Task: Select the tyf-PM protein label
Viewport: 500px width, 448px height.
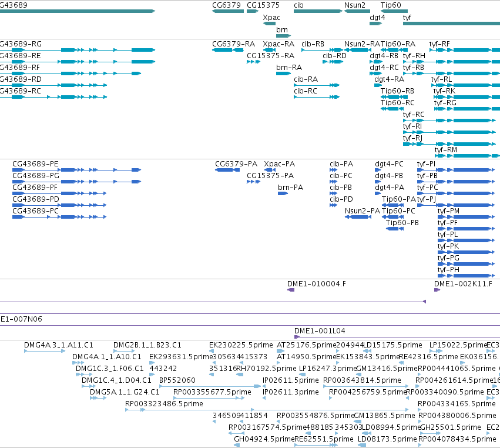Action: point(448,211)
